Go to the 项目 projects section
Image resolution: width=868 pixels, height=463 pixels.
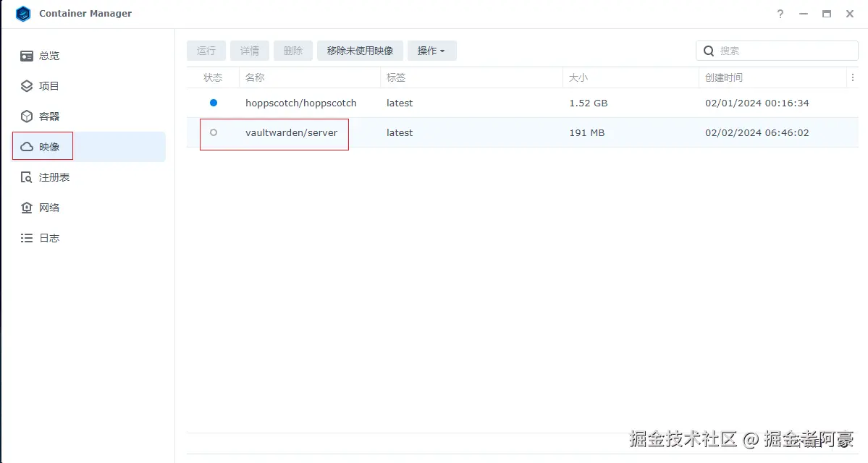coord(88,86)
